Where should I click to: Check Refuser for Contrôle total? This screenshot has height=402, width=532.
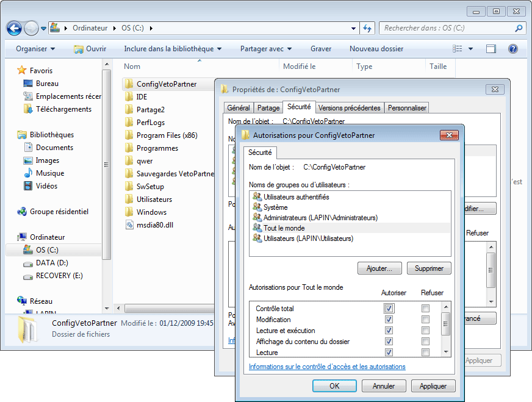(425, 309)
